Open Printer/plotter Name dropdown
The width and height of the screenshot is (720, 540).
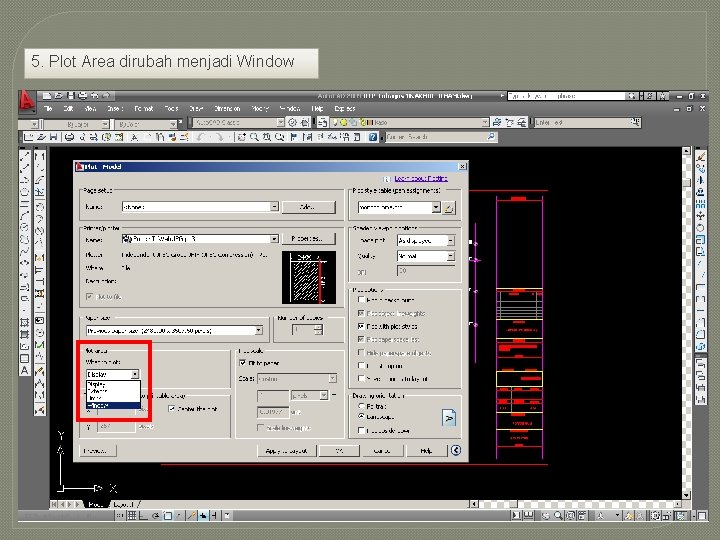click(x=274, y=239)
